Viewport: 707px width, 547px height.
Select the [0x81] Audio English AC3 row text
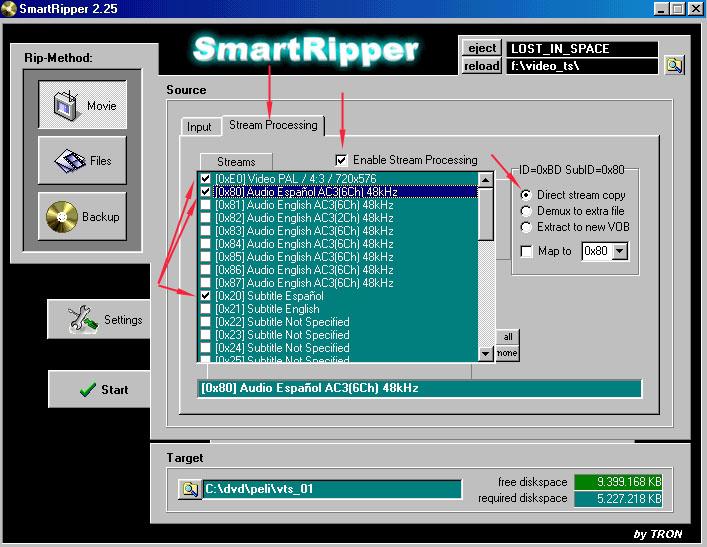304,205
